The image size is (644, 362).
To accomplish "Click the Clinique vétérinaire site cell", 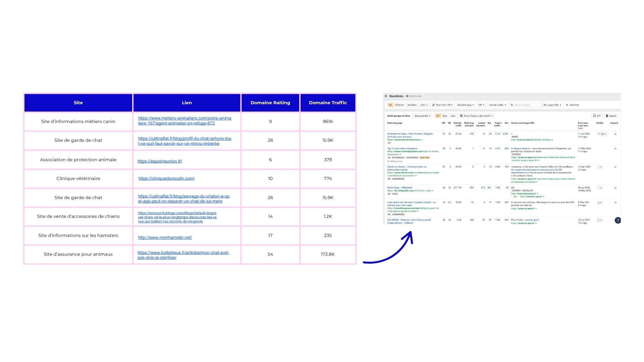I will tap(78, 178).
